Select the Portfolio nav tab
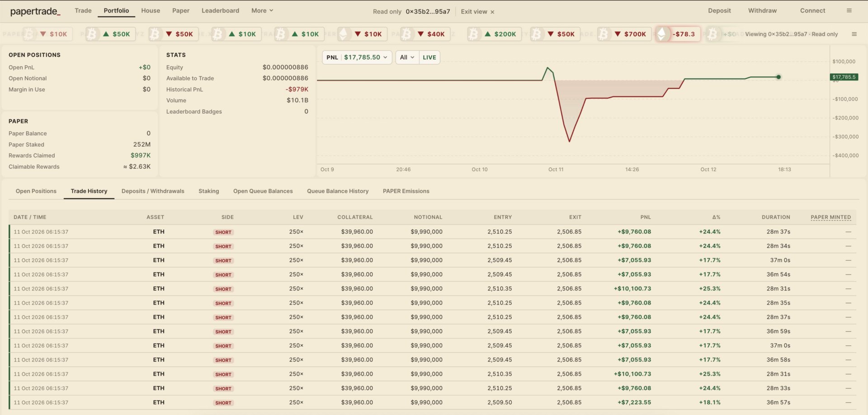 tap(116, 10)
